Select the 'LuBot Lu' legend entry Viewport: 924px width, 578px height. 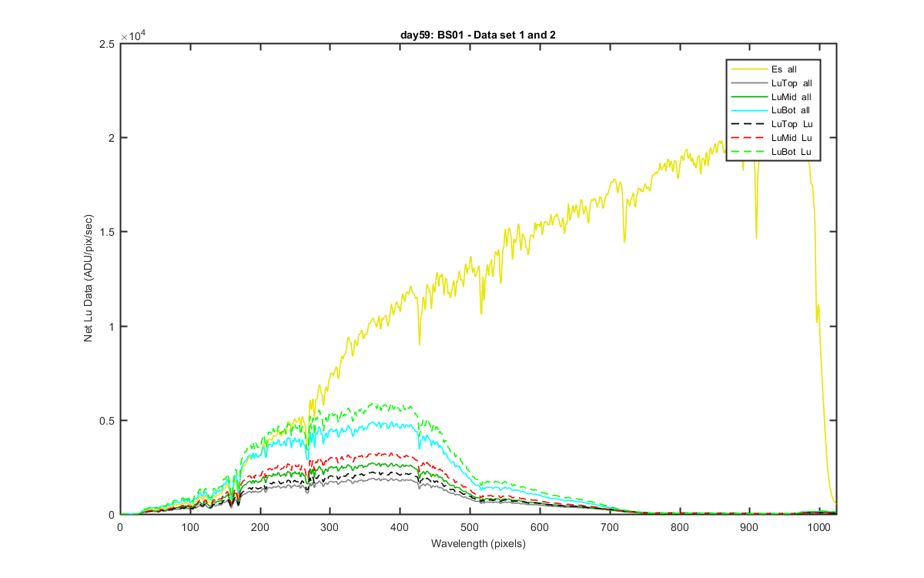pyautogui.click(x=773, y=151)
